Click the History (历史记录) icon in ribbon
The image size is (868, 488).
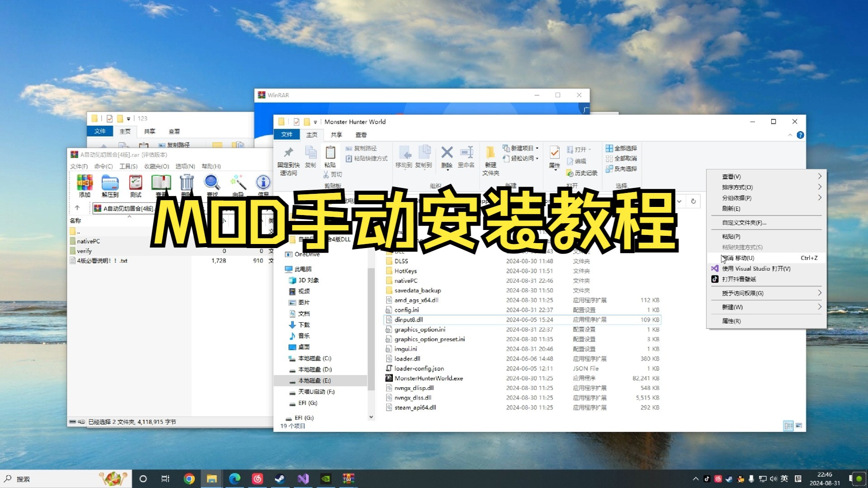pos(582,173)
